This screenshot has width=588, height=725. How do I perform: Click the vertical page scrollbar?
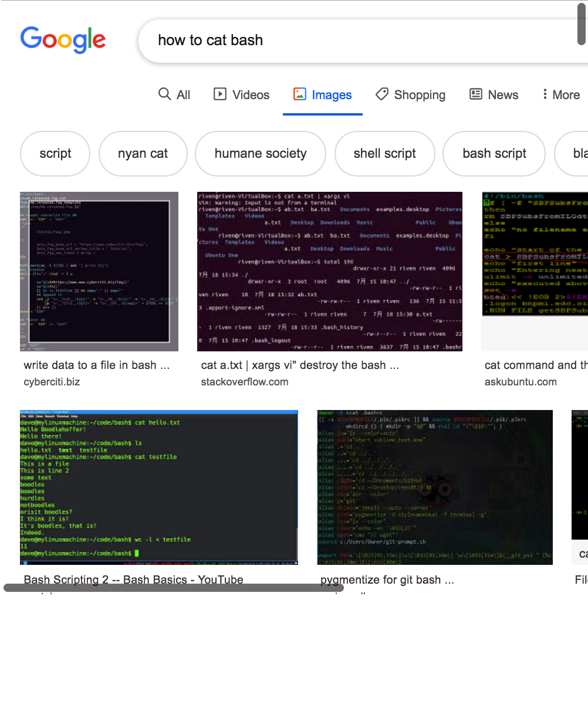(x=582, y=23)
